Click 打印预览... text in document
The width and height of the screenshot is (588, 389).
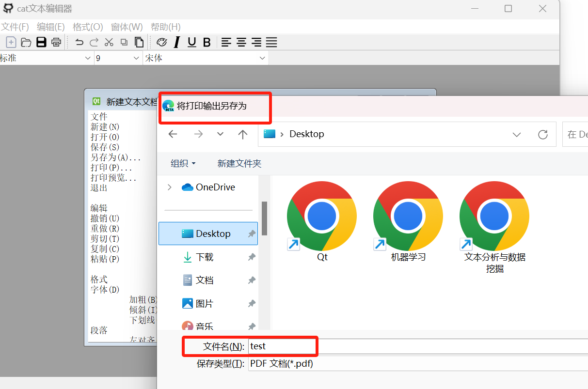point(113,178)
